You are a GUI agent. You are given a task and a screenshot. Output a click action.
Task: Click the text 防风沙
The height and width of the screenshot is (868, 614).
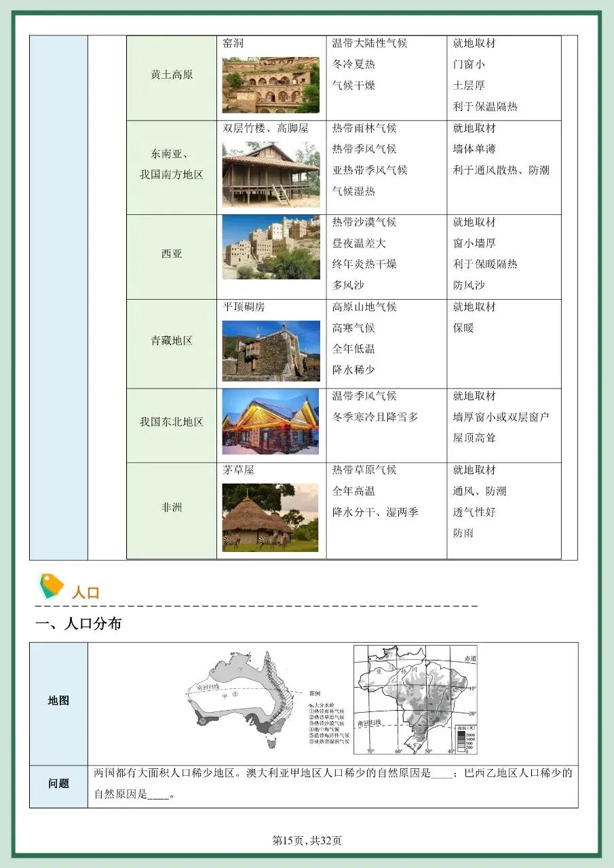469,285
